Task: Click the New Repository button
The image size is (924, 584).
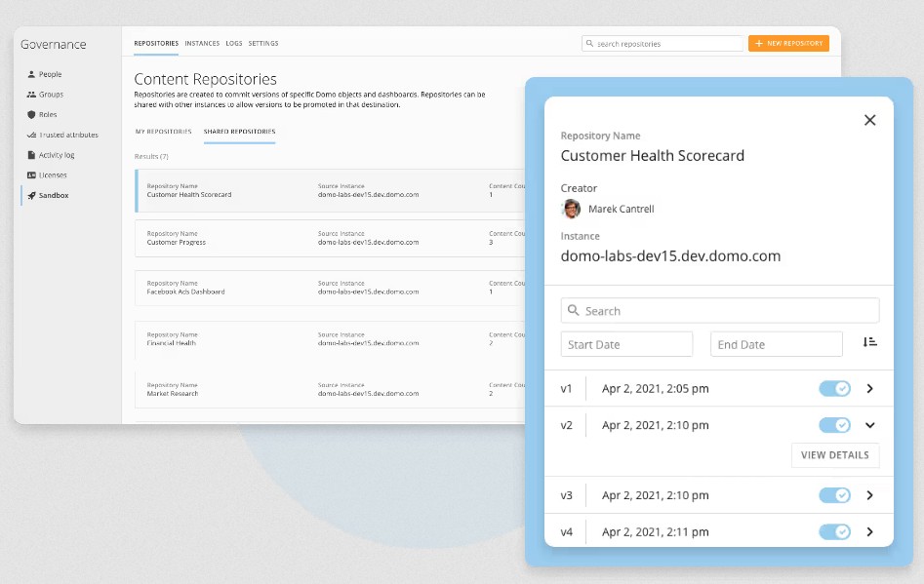Action: (x=788, y=44)
